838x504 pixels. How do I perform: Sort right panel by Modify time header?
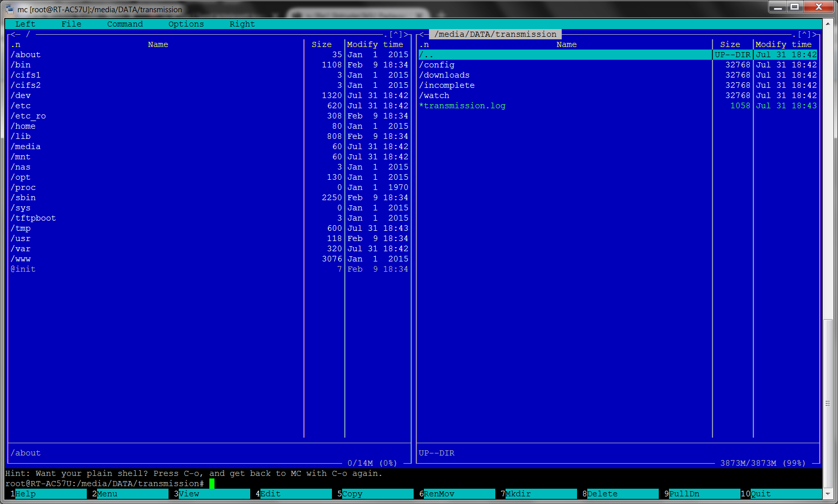[x=783, y=44]
